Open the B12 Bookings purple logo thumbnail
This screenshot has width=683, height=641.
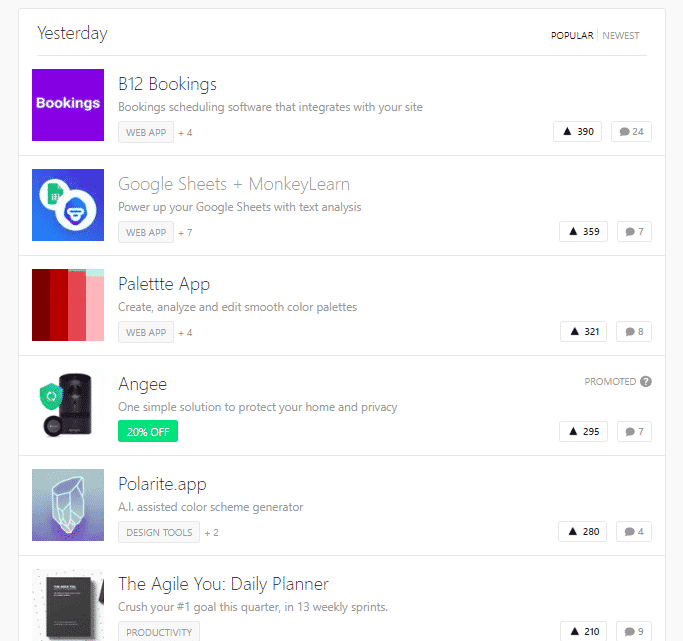coord(68,105)
